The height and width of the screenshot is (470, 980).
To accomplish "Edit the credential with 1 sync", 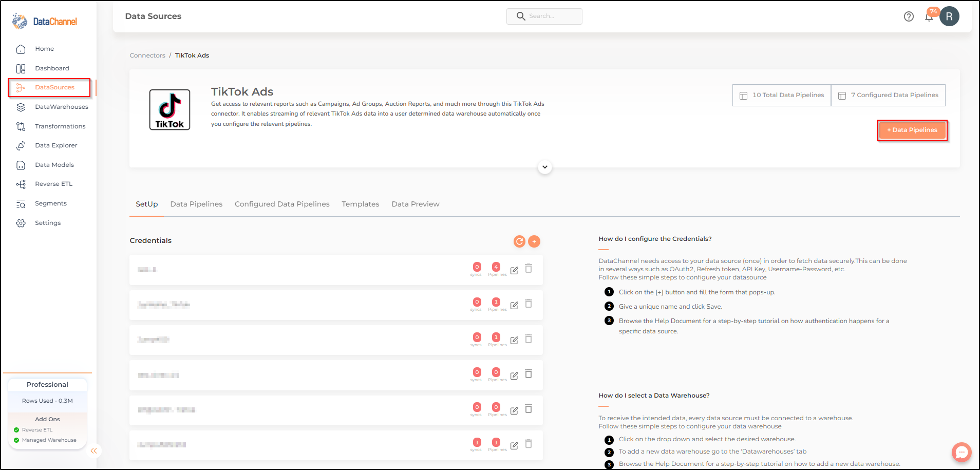I will 514,445.
